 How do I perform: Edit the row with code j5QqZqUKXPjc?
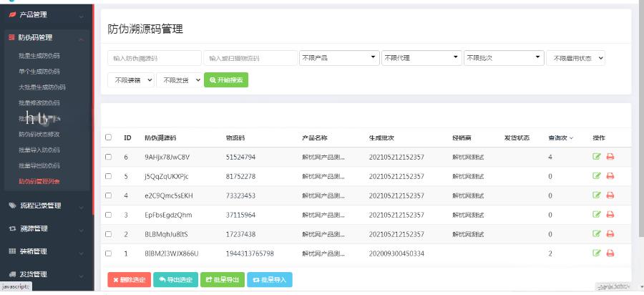coord(596,176)
